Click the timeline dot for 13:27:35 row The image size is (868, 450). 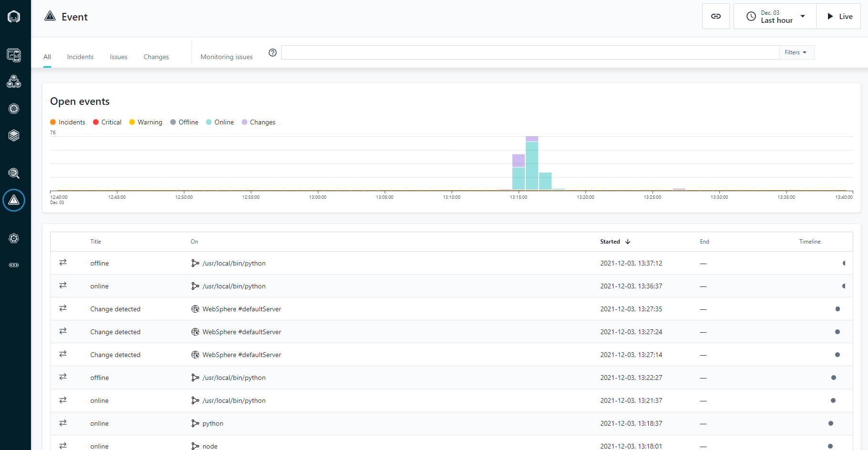point(837,309)
